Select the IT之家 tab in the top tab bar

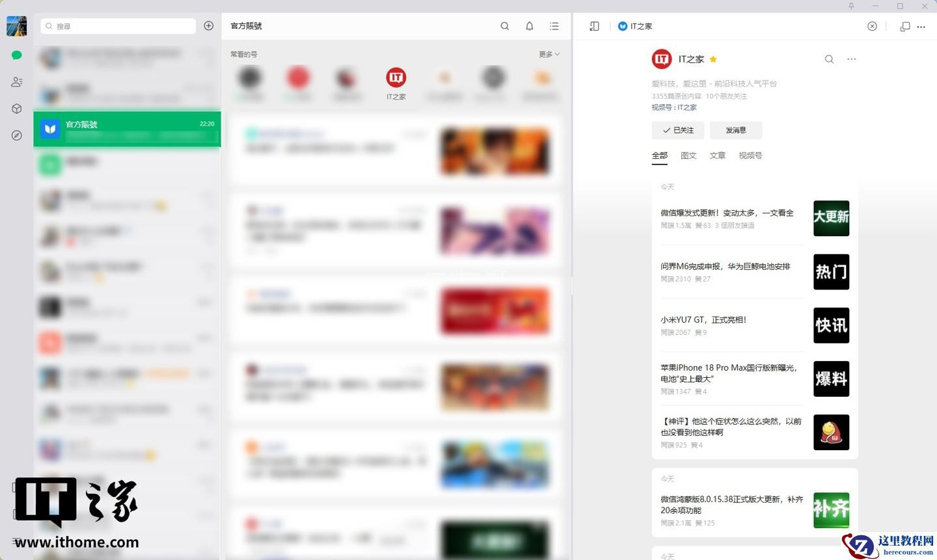click(635, 26)
